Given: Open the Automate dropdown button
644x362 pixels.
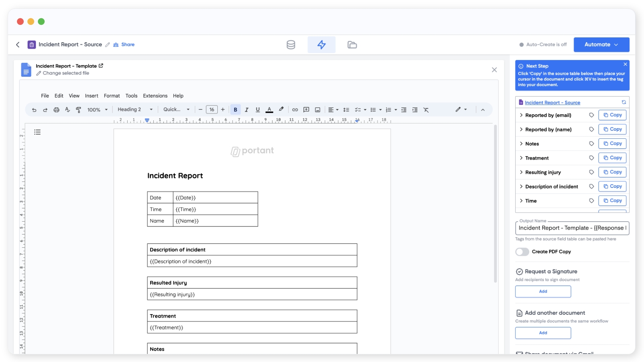Looking at the screenshot, I should point(601,45).
